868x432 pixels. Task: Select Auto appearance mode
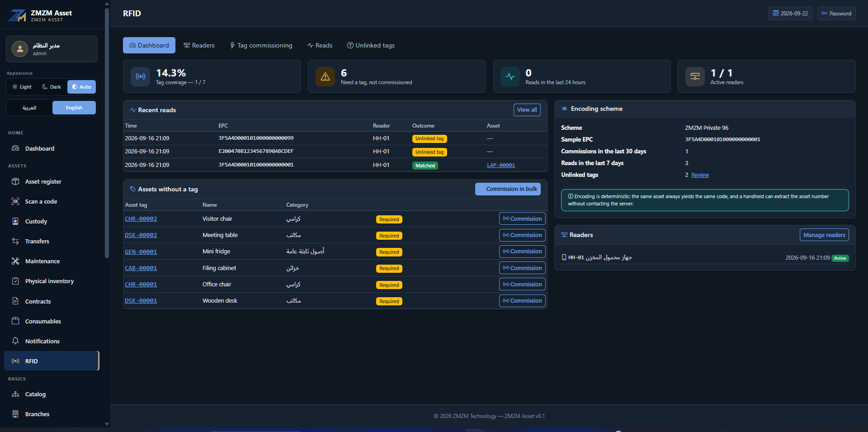coord(81,87)
